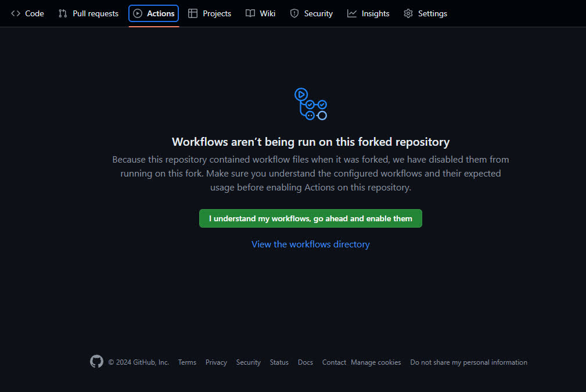Image resolution: width=586 pixels, height=392 pixels.
Task: Click the Wiki book icon
Action: tap(250, 13)
